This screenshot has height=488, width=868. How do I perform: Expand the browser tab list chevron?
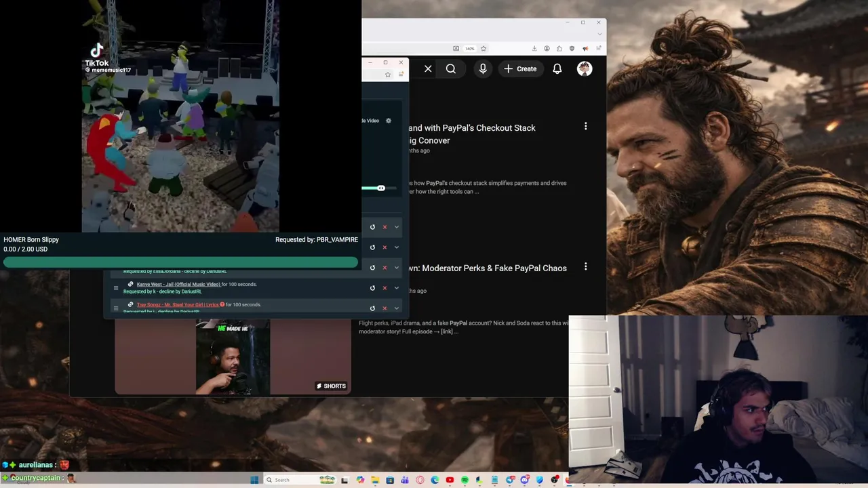point(599,34)
